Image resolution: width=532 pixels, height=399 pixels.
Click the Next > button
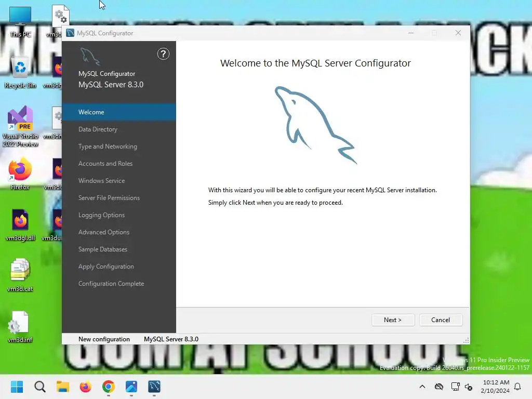point(393,320)
